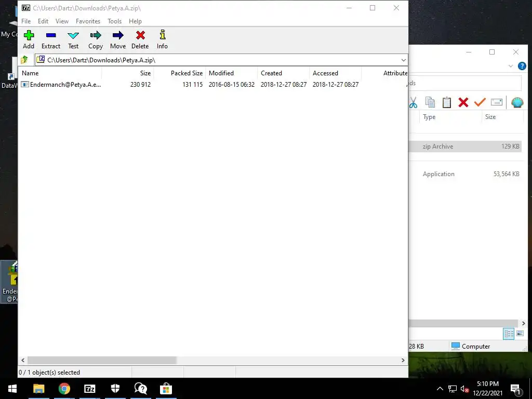
Task: Open the blue Help question icon in Explorer
Action: pyautogui.click(x=522, y=66)
